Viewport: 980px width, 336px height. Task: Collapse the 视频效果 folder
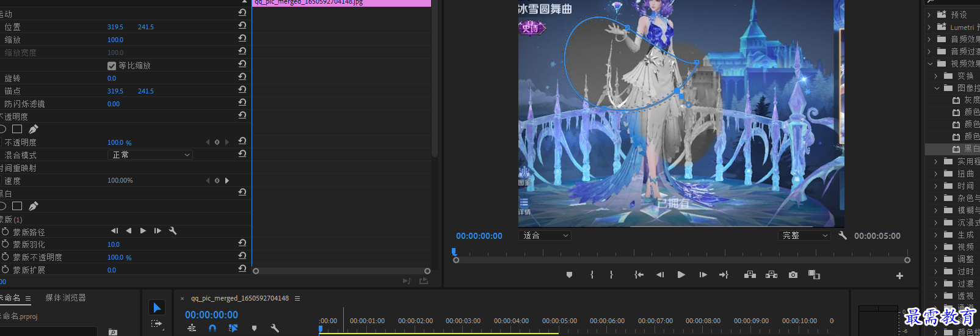point(930,64)
